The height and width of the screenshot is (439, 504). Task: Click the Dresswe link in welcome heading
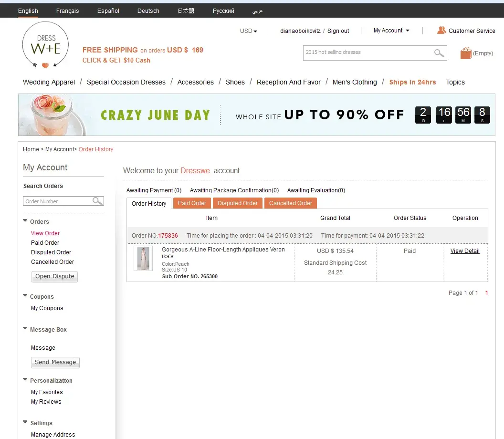click(195, 171)
